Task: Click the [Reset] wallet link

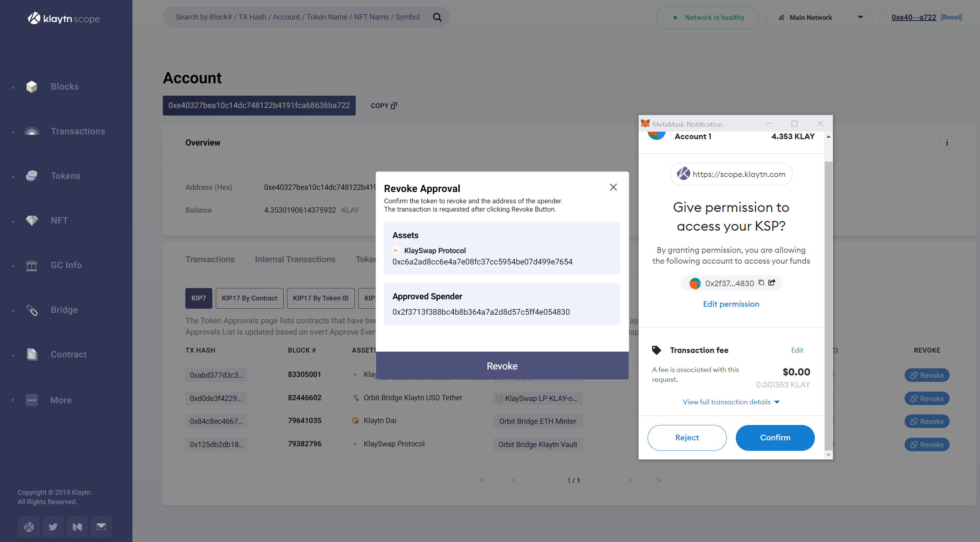Action: [x=951, y=18]
